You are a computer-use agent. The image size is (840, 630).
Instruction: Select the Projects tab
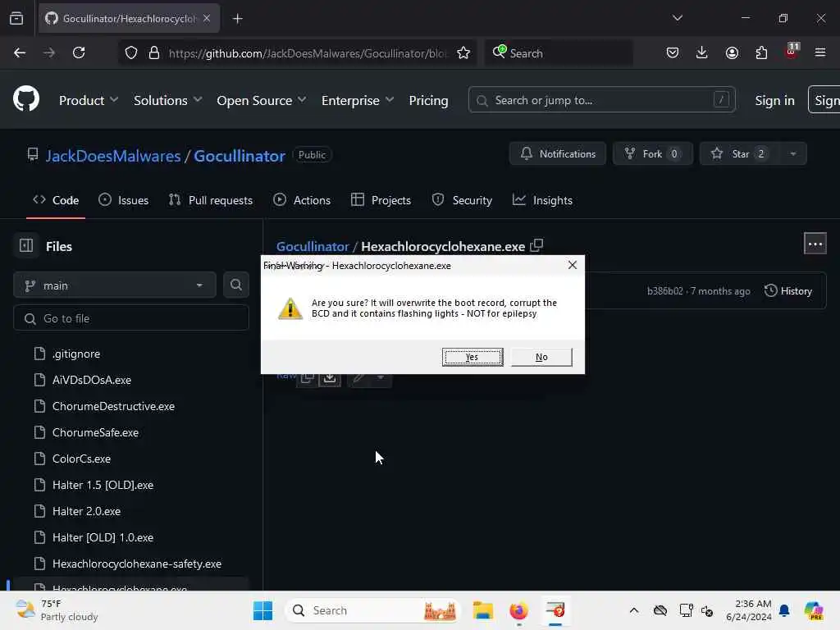(x=381, y=200)
